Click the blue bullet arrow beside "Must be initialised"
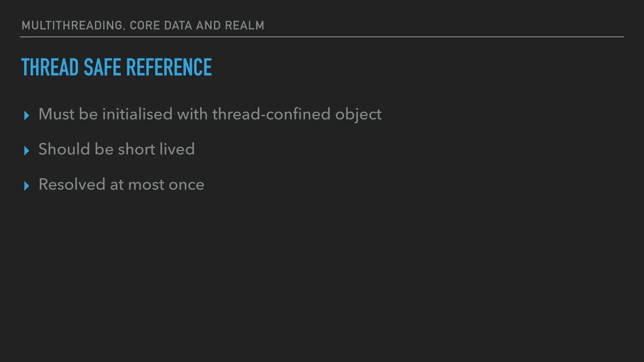 26,116
